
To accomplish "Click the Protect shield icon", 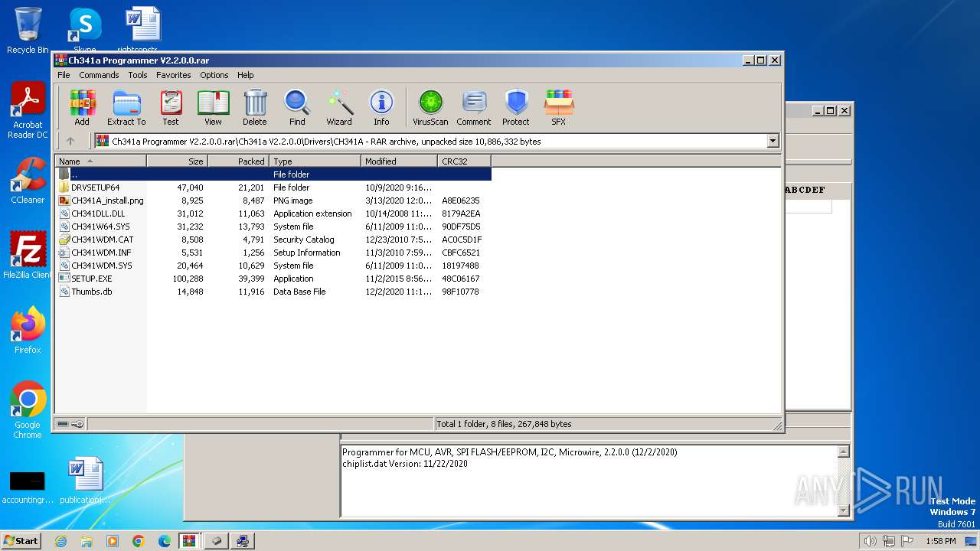I will 516,108.
